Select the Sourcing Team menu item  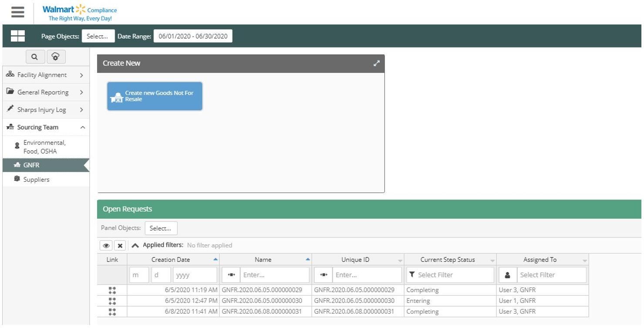click(x=46, y=127)
